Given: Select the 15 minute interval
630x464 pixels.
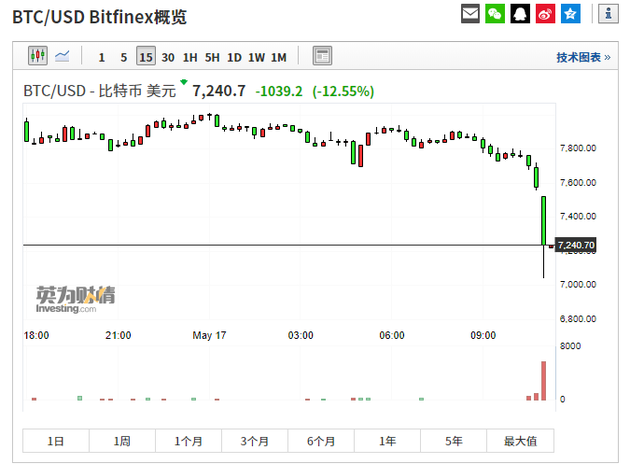Looking at the screenshot, I should click(x=146, y=56).
